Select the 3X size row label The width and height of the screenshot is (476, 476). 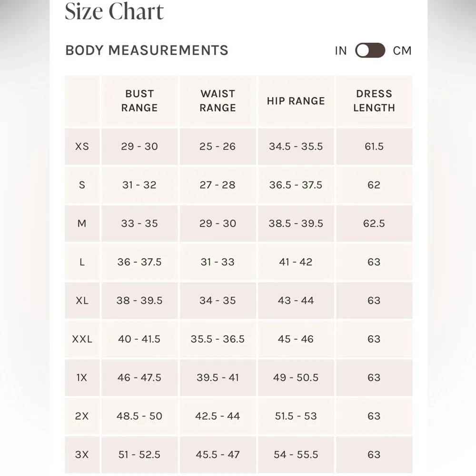pos(82,455)
